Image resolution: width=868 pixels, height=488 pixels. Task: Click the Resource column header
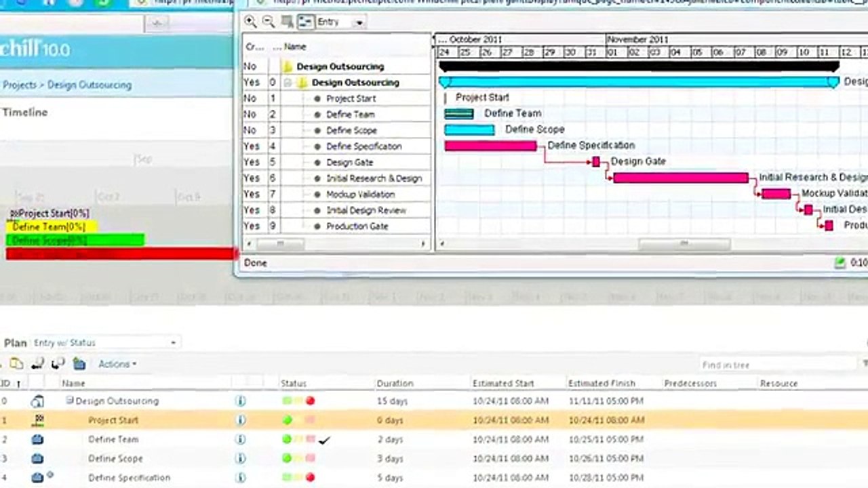(778, 384)
